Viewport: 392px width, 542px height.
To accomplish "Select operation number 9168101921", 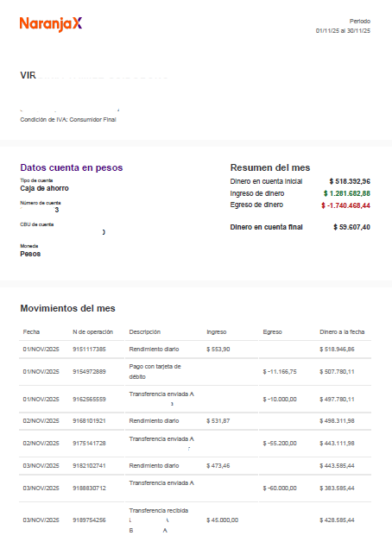I will point(89,421).
